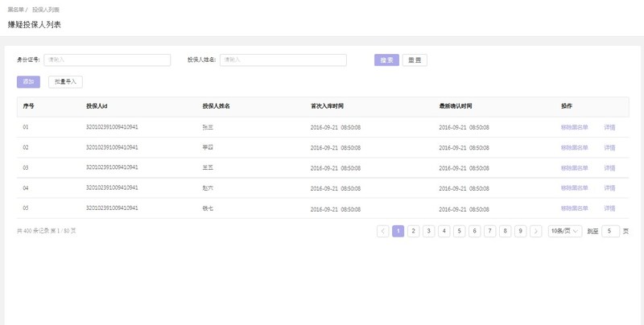The image size is (644, 325).
Task: Click the 重置 reset button
Action: [x=415, y=60]
